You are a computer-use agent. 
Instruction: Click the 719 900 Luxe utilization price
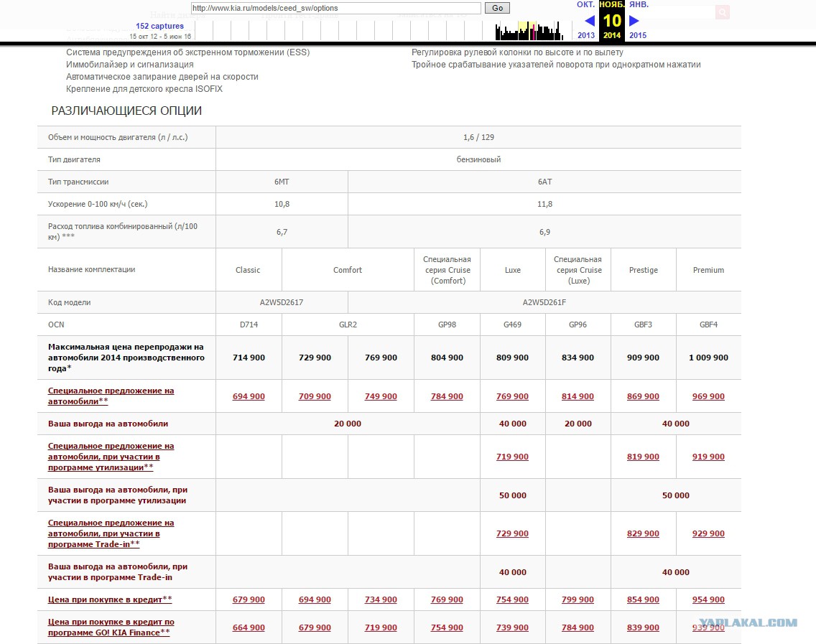coord(513,457)
